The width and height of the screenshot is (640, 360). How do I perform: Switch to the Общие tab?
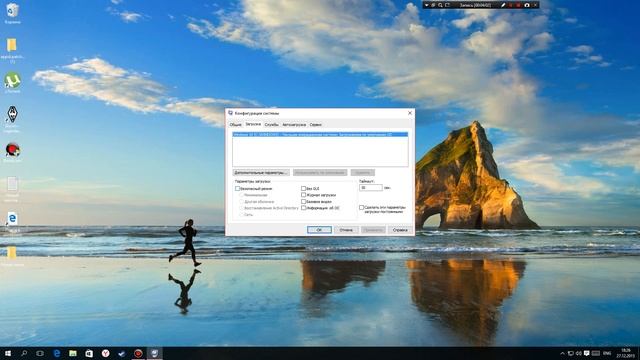tap(236, 124)
